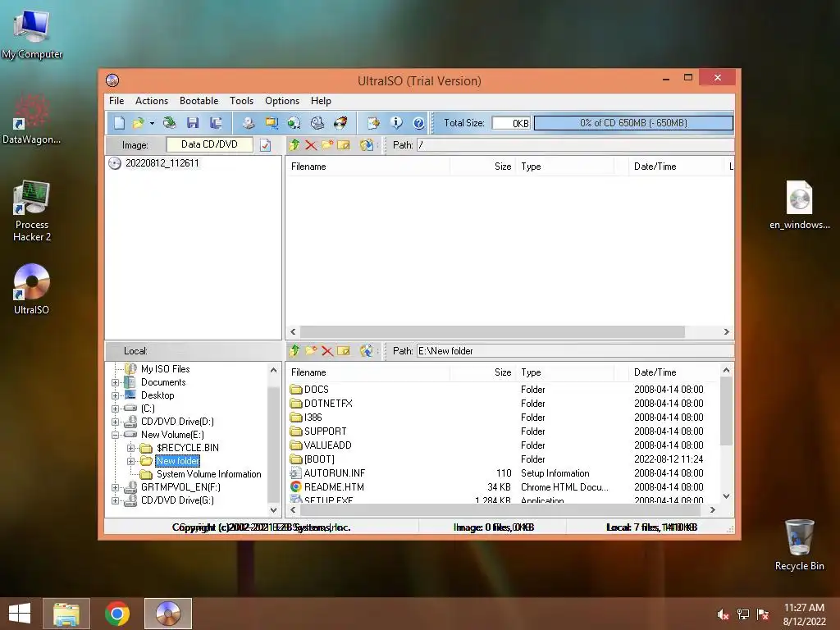Click the blue Help question mark icon
Screen dimensions: 840x630
[419, 123]
